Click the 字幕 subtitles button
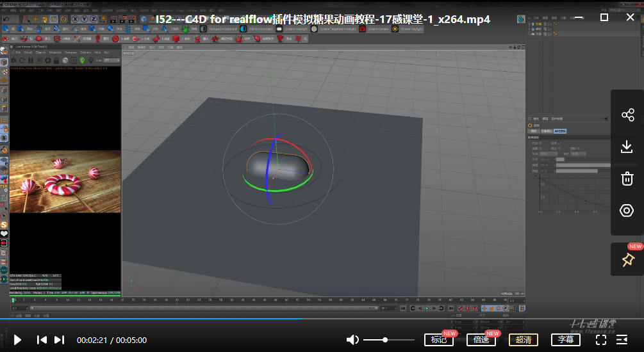The width and height of the screenshot is (644, 352). pos(566,340)
